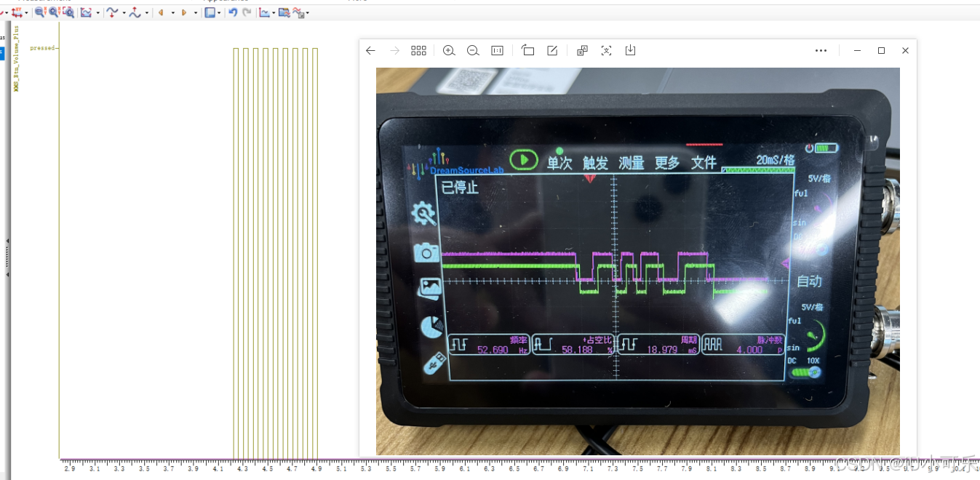
Task: Click the 'pressed' axis label
Action: tap(42, 48)
